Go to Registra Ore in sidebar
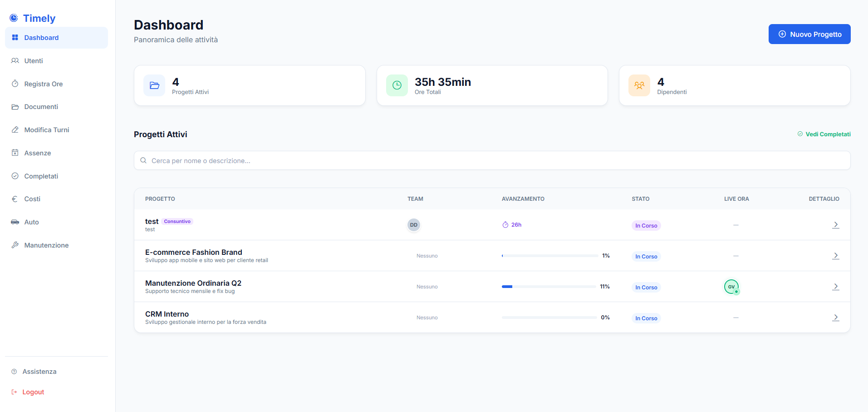This screenshot has width=868, height=412. (x=43, y=84)
